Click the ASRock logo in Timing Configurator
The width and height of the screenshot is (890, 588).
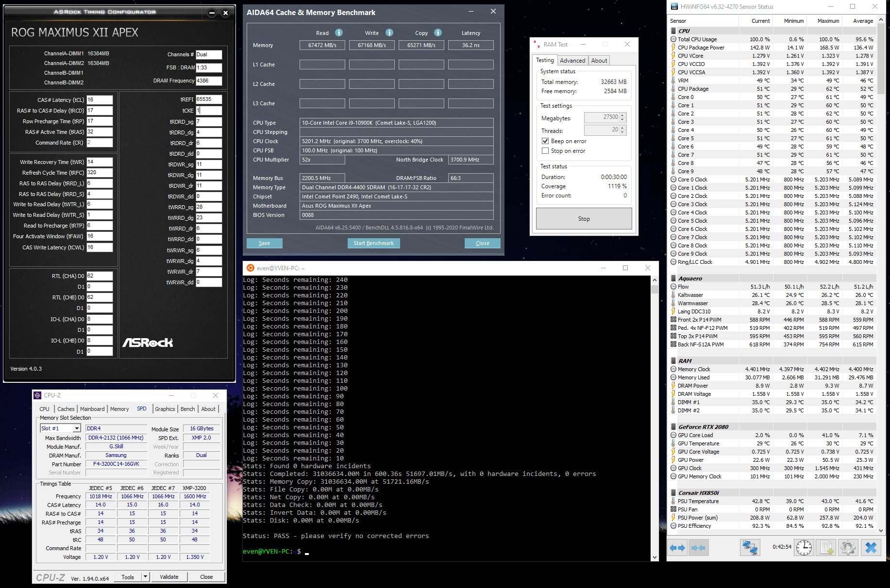coord(148,343)
